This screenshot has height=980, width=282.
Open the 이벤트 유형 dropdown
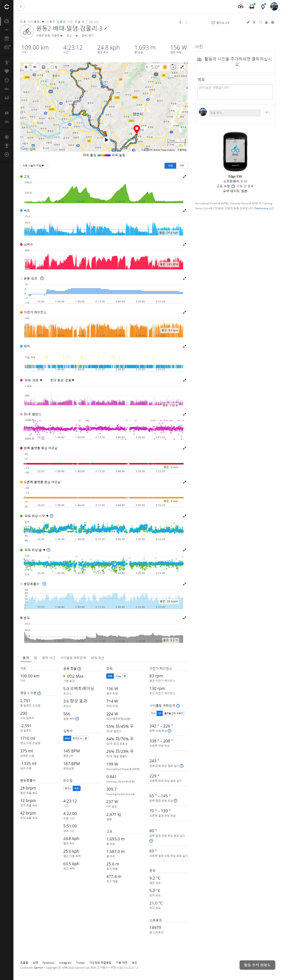(x=49, y=36)
